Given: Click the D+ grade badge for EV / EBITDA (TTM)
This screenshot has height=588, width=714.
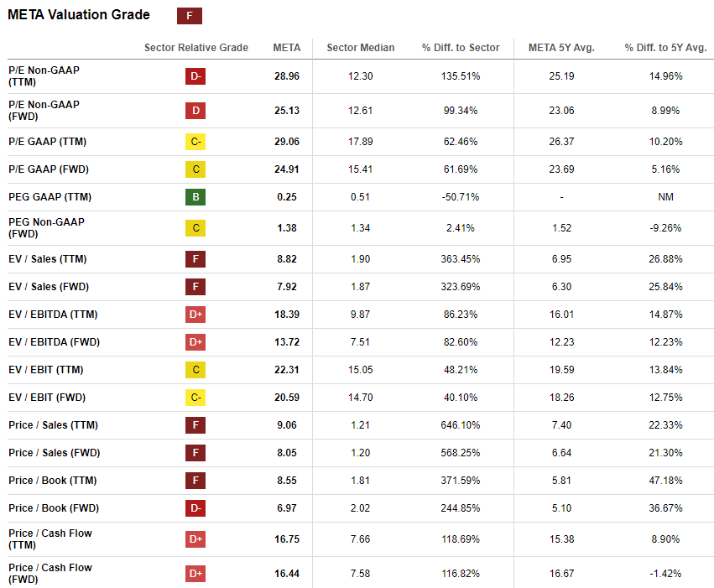Looking at the screenshot, I should click(x=195, y=314).
